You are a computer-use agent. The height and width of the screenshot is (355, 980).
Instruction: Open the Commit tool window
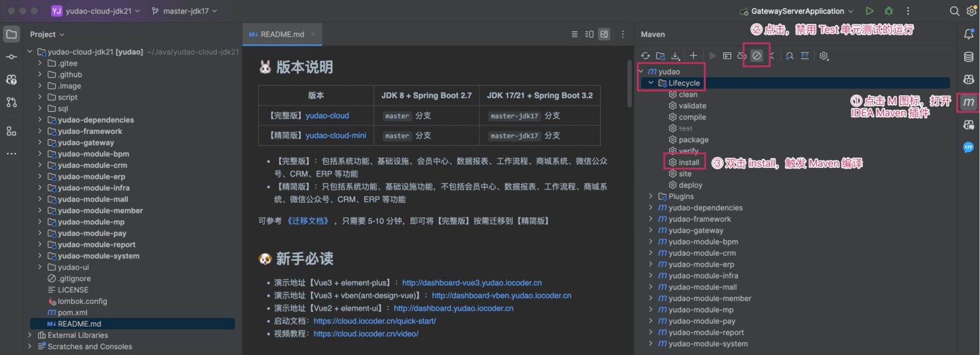point(11,57)
